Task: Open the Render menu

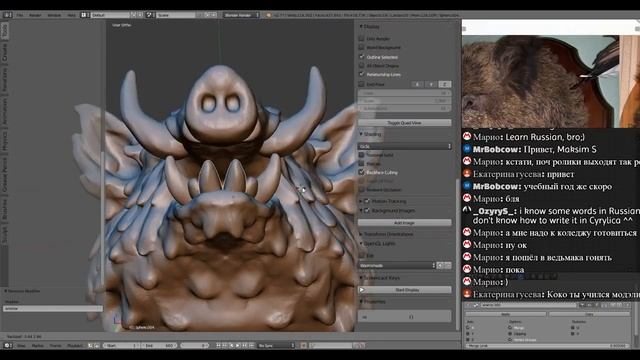Action: [x=35, y=15]
